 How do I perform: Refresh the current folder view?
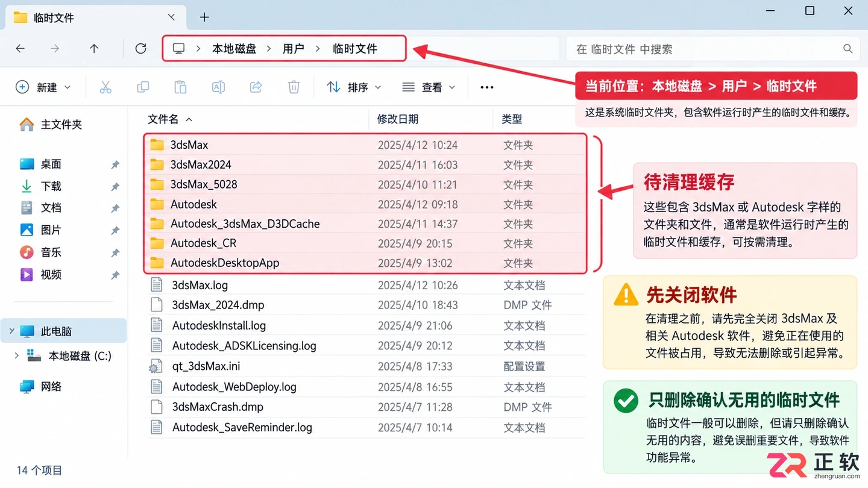point(141,49)
